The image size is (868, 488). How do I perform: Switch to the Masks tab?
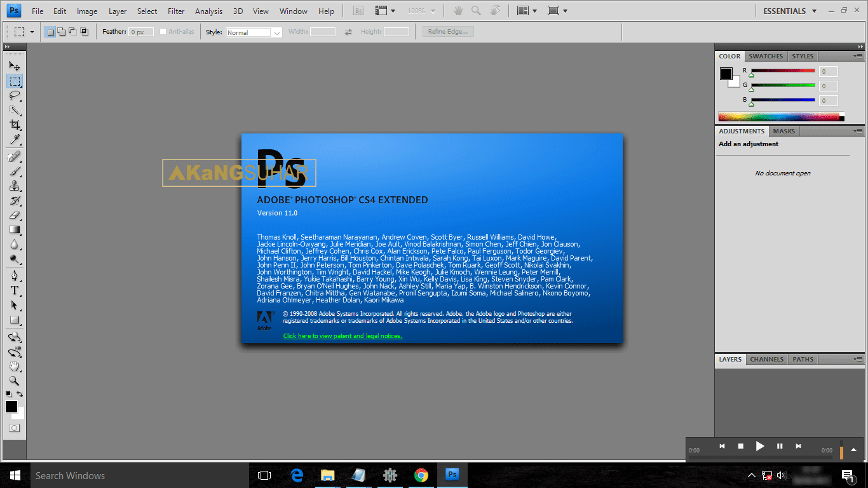click(783, 131)
